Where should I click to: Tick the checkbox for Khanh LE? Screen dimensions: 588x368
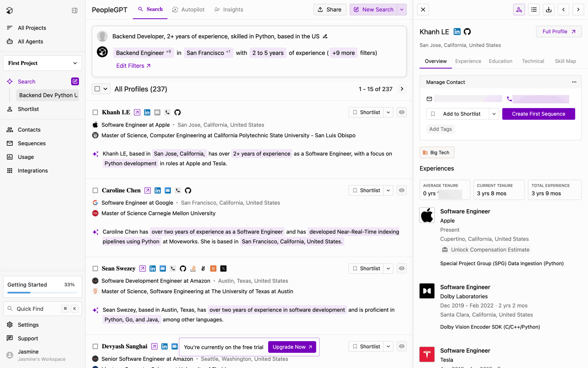tap(95, 113)
